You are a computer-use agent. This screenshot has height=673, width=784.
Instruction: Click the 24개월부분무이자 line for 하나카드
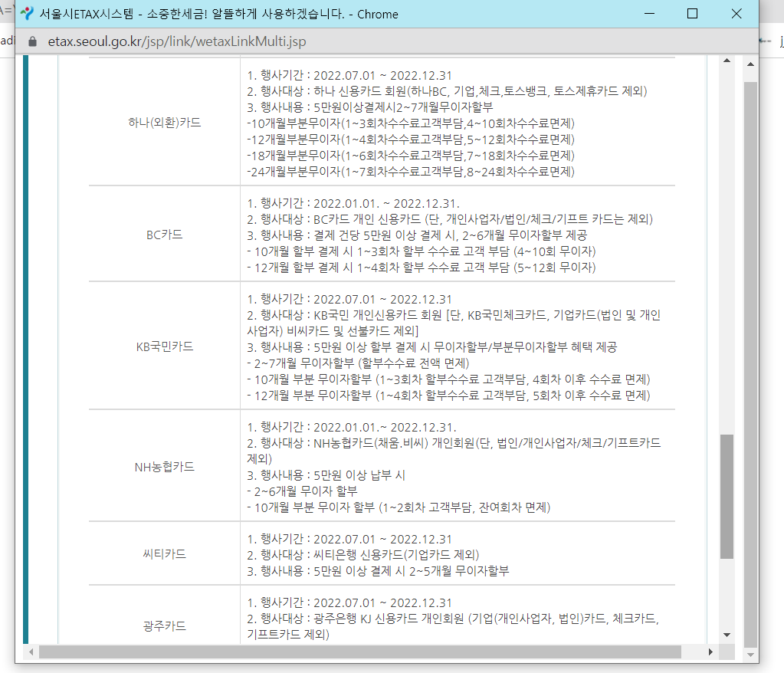(x=411, y=172)
